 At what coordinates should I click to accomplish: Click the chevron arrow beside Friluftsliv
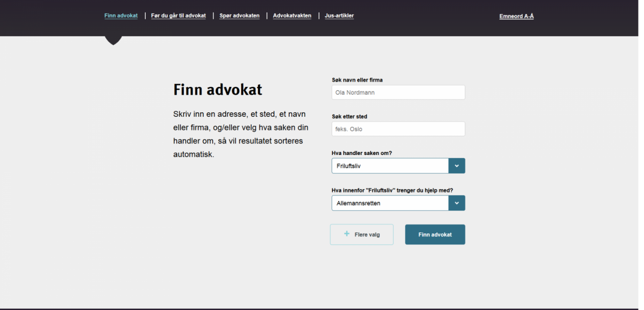coord(456,166)
